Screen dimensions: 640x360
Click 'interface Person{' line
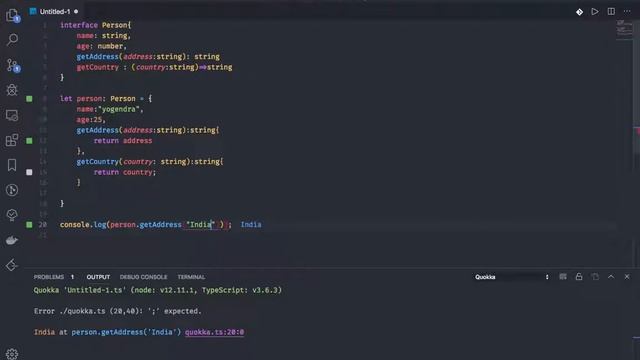(x=96, y=25)
